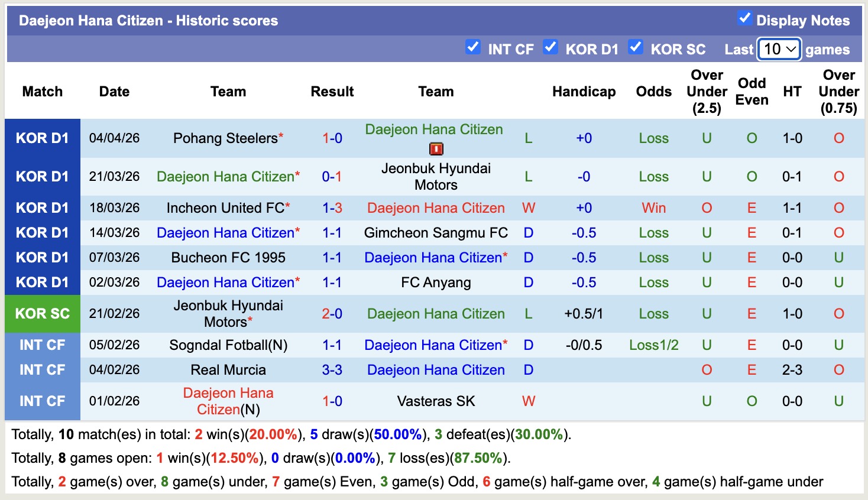Image resolution: width=868 pixels, height=500 pixels.
Task: Uncheck the KOR SC filter
Action: tap(636, 48)
